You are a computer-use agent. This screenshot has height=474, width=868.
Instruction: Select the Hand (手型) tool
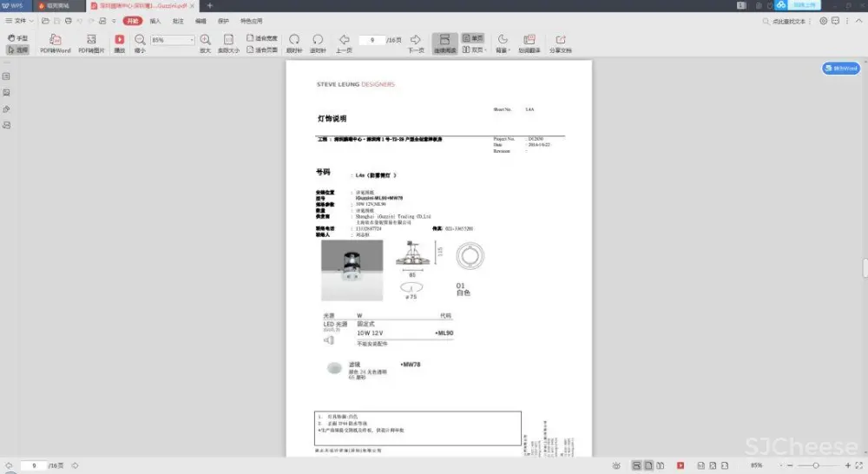[17, 38]
